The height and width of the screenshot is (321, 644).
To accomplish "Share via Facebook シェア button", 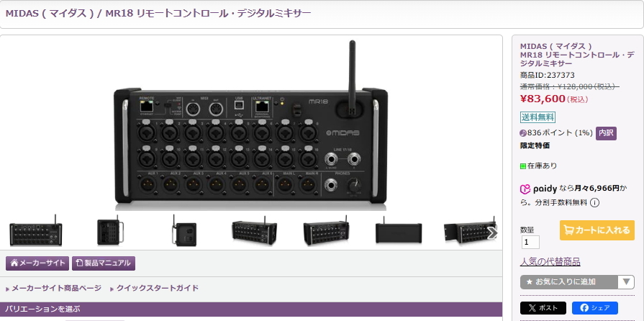I will pyautogui.click(x=595, y=308).
